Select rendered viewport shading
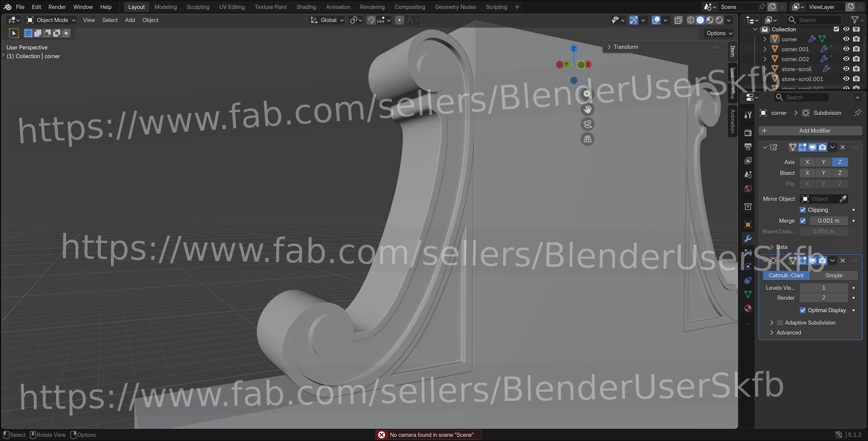Viewport: 868px width, 441px height. tap(719, 20)
